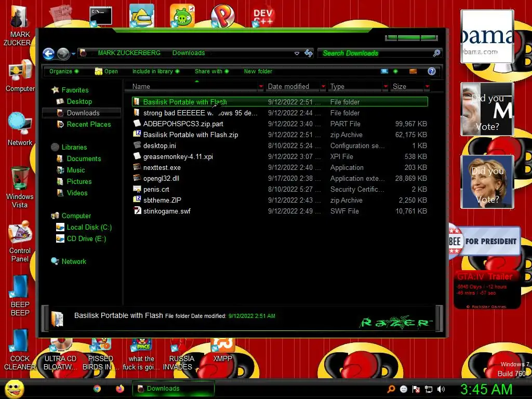The height and width of the screenshot is (399, 532).
Task: Open the Name column filter arrow
Action: click(261, 87)
